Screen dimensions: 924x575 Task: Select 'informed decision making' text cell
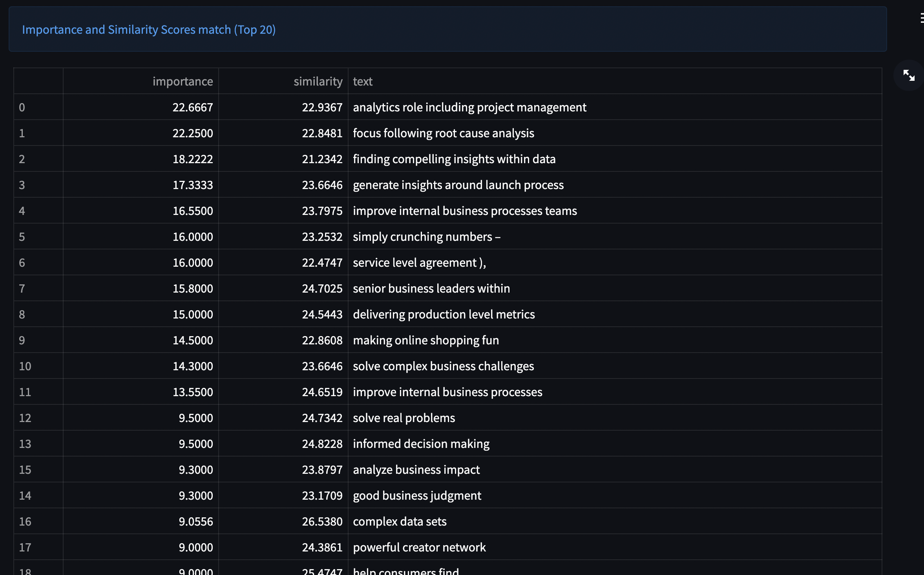coord(421,444)
